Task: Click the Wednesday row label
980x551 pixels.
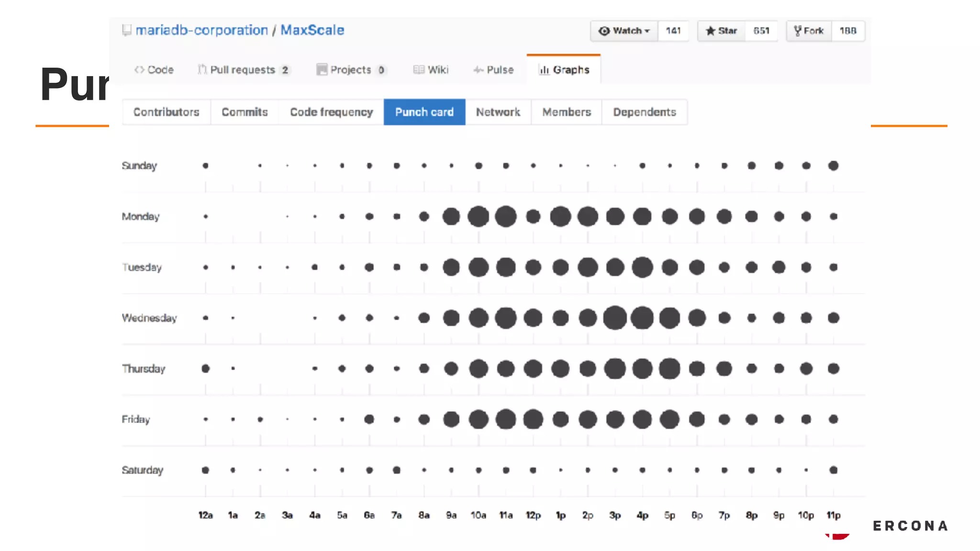Action: pyautogui.click(x=149, y=318)
